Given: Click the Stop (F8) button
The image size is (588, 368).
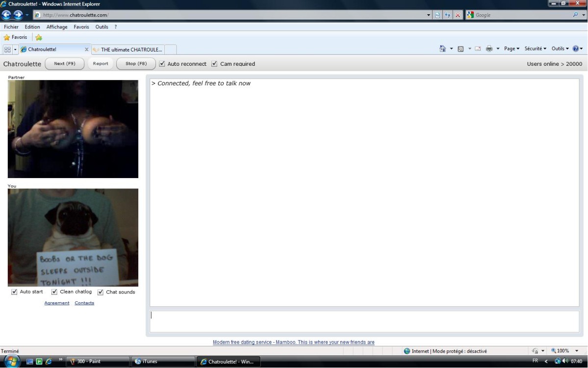Looking at the screenshot, I should [x=136, y=64].
